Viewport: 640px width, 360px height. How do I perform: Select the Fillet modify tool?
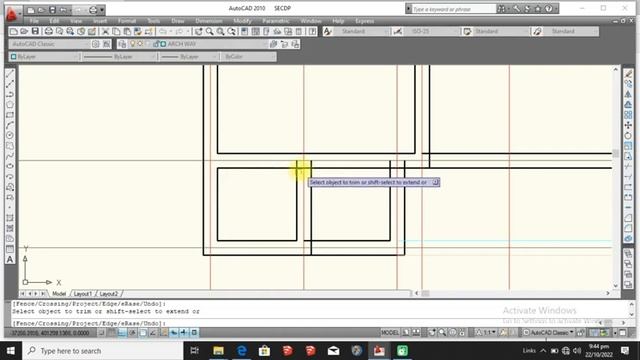pyautogui.click(x=628, y=228)
